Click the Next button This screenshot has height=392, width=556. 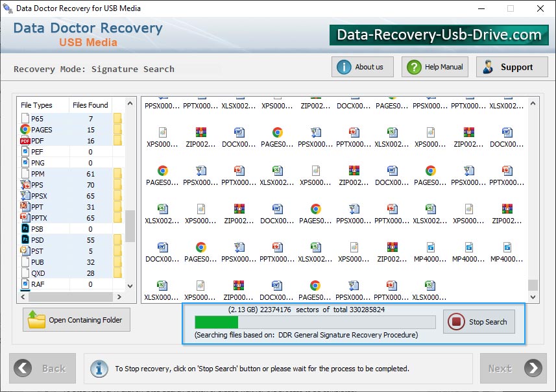513,368
